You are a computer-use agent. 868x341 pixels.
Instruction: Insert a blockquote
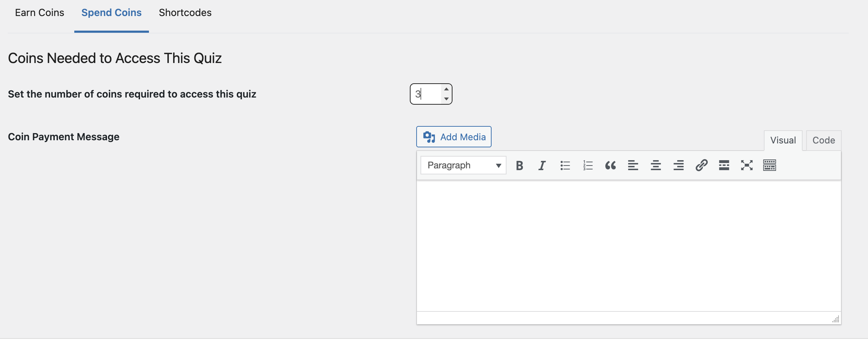(x=610, y=166)
